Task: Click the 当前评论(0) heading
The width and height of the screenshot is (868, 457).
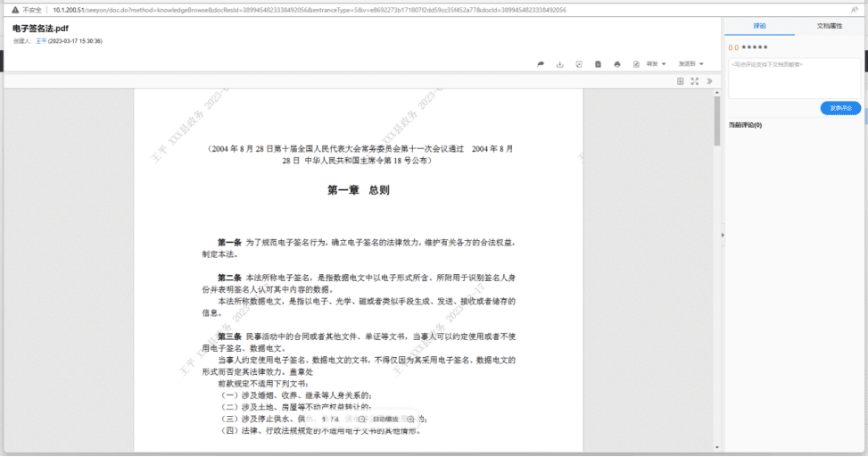Action: coord(745,125)
